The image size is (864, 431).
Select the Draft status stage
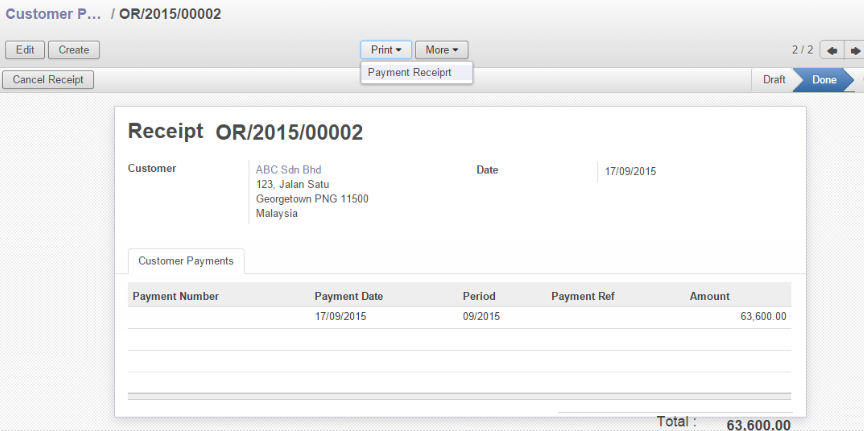click(774, 79)
